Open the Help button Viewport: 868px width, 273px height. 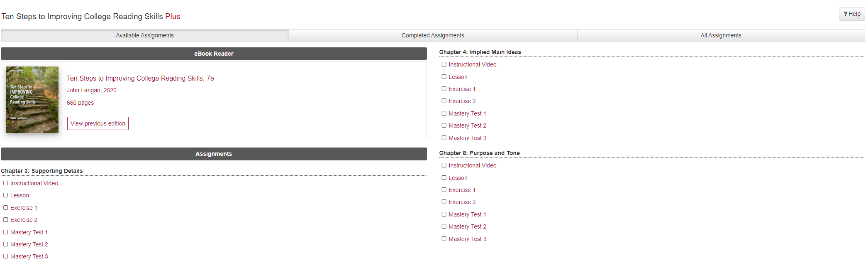(x=852, y=14)
